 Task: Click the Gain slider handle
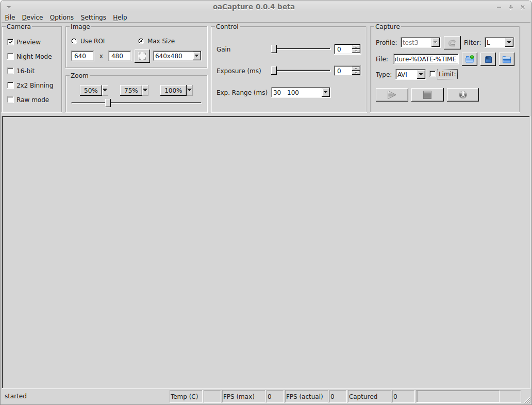pyautogui.click(x=274, y=49)
